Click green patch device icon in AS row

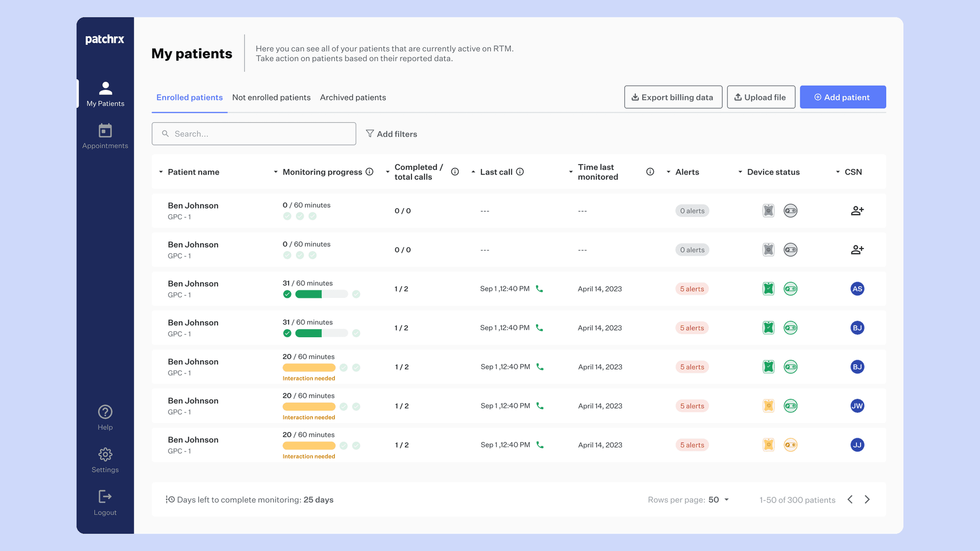tap(769, 289)
